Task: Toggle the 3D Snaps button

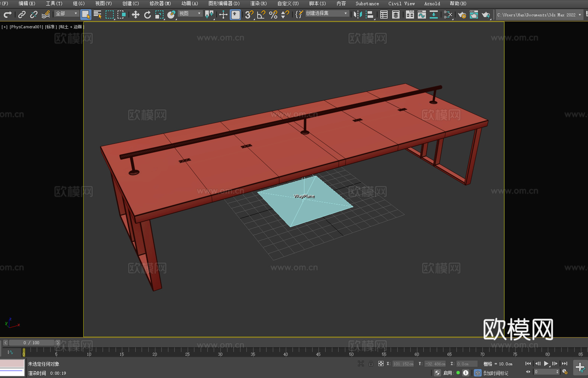Action: (x=249, y=14)
